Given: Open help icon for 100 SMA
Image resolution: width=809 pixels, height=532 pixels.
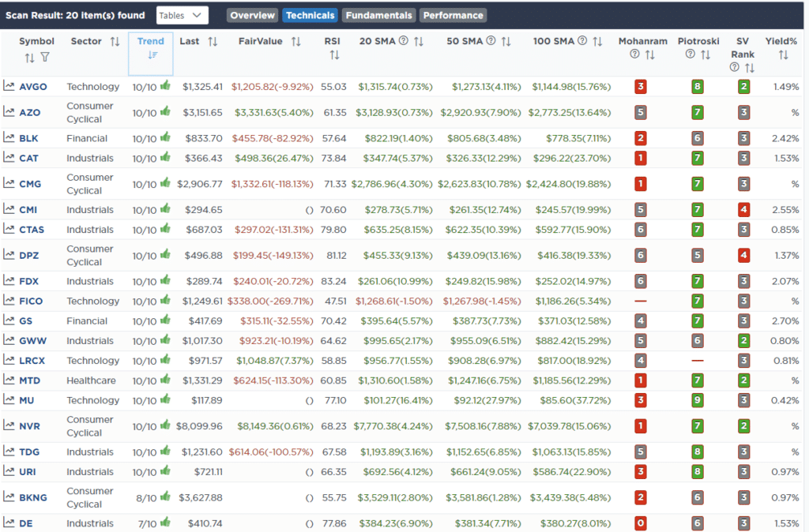Looking at the screenshot, I should [582, 41].
